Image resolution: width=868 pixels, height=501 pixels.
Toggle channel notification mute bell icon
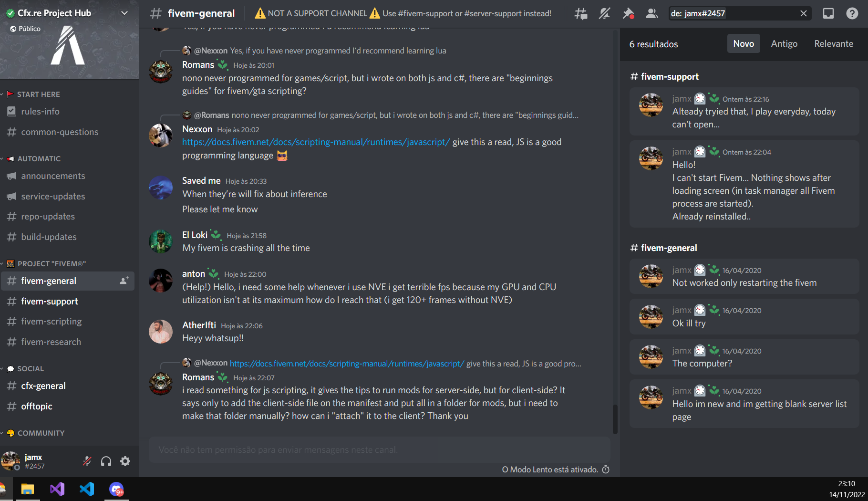[604, 13]
